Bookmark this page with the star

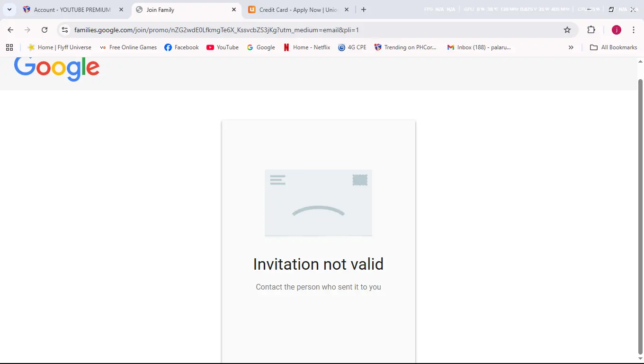coord(567,30)
